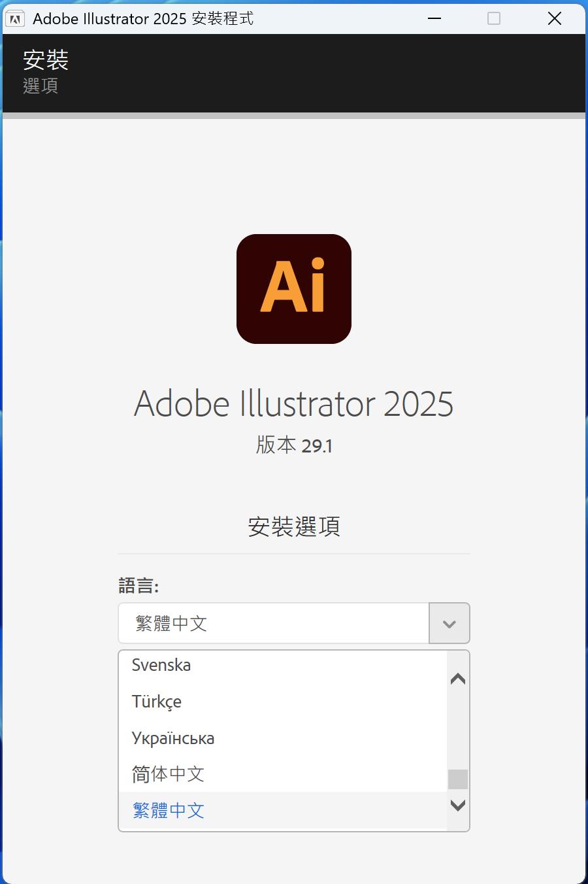Click the Adobe Illustrator Ai logo

pos(293,288)
